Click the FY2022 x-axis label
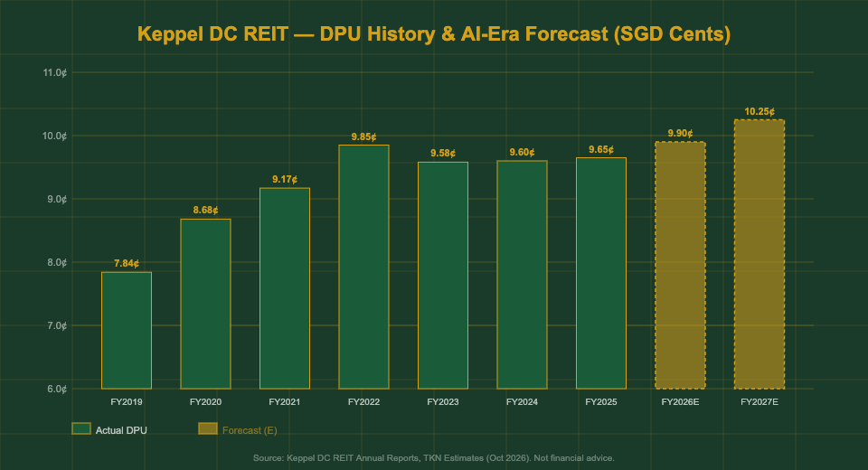The width and height of the screenshot is (868, 470). pos(363,402)
